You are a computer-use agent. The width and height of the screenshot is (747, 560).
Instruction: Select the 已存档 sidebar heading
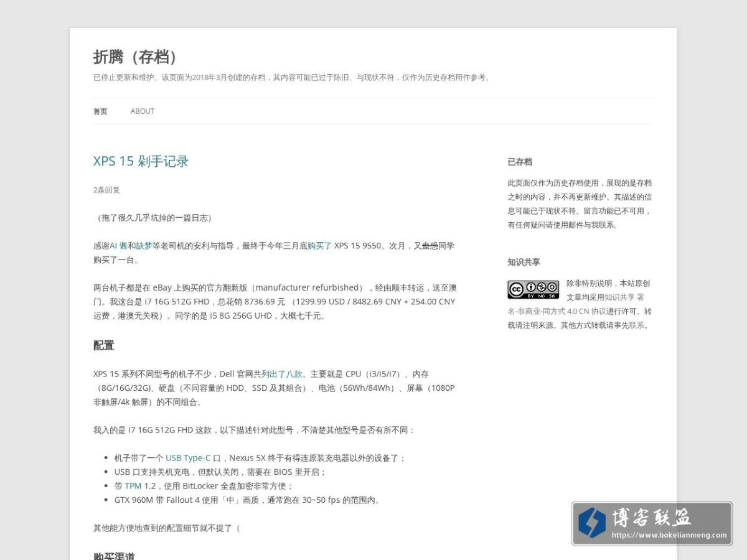(x=520, y=162)
